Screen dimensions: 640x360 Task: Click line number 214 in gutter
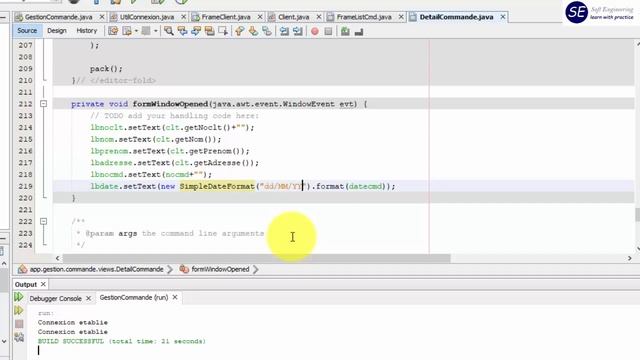[25, 127]
